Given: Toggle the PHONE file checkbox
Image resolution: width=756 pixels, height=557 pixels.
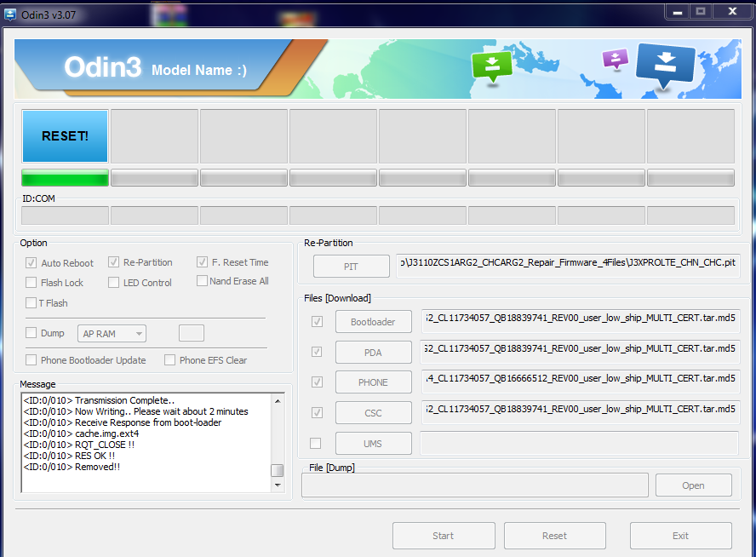Looking at the screenshot, I should 317,382.
